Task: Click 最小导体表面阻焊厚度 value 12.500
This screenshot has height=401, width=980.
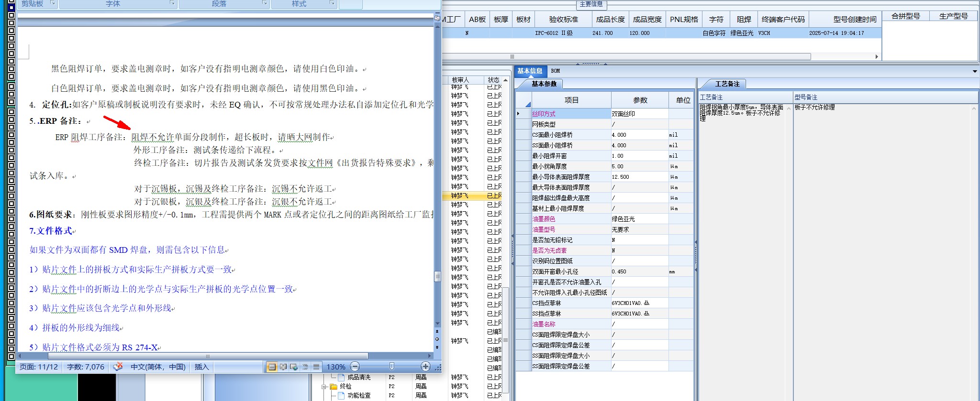Action: click(x=639, y=177)
